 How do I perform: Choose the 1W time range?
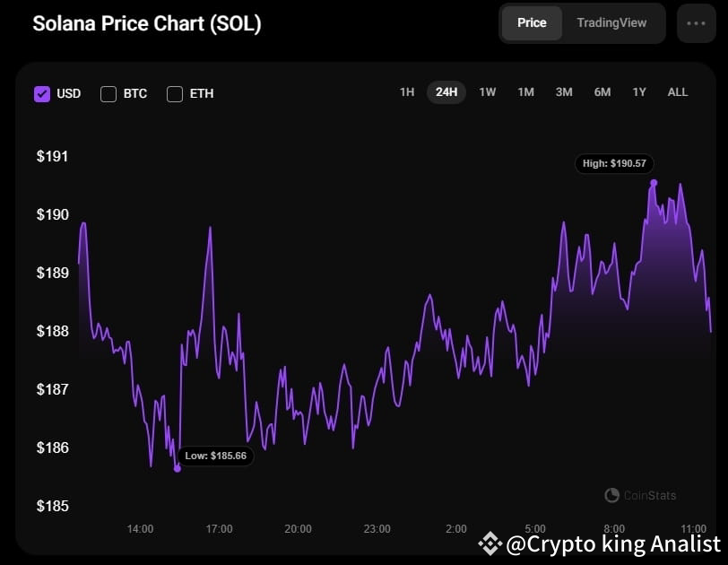(487, 92)
